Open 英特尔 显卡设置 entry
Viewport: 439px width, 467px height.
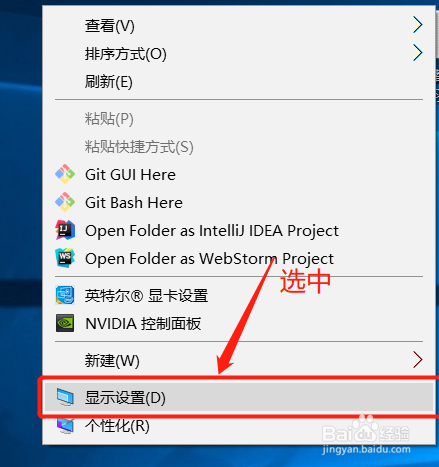click(239, 295)
